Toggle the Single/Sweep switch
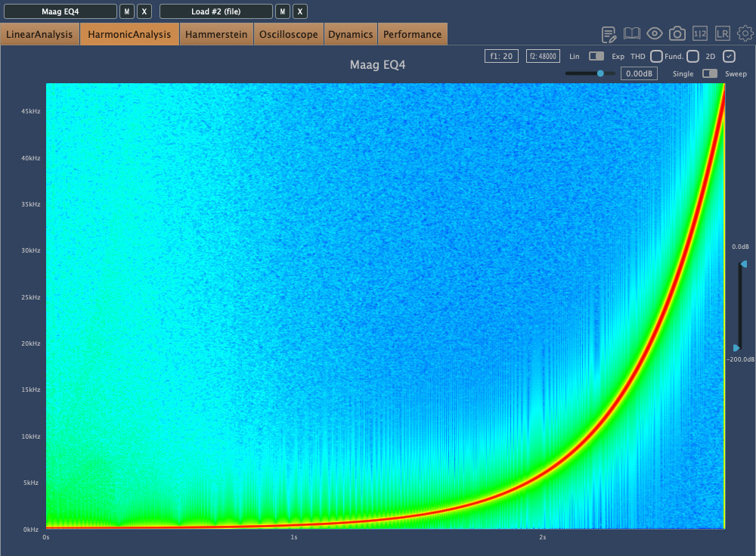 click(x=710, y=73)
